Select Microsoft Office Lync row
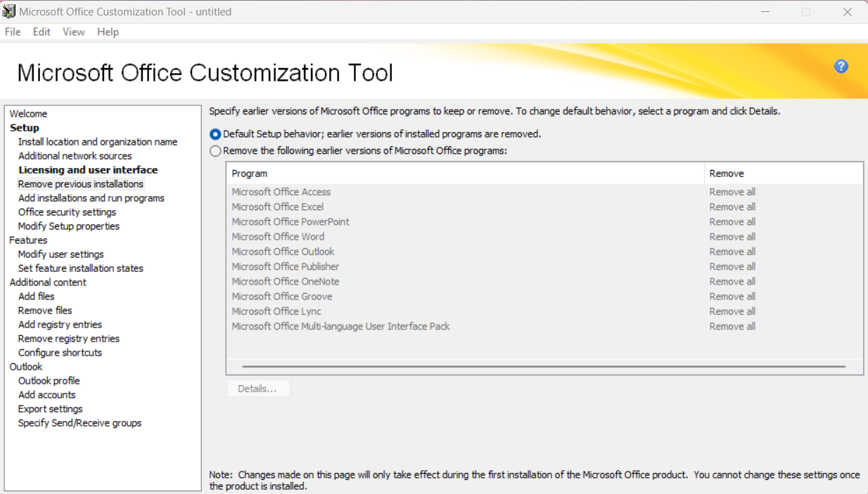 [544, 311]
